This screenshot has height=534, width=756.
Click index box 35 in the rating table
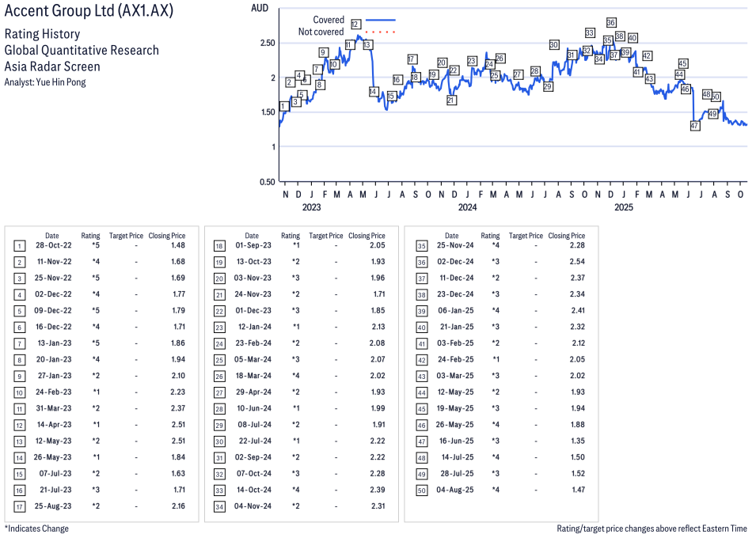point(420,246)
